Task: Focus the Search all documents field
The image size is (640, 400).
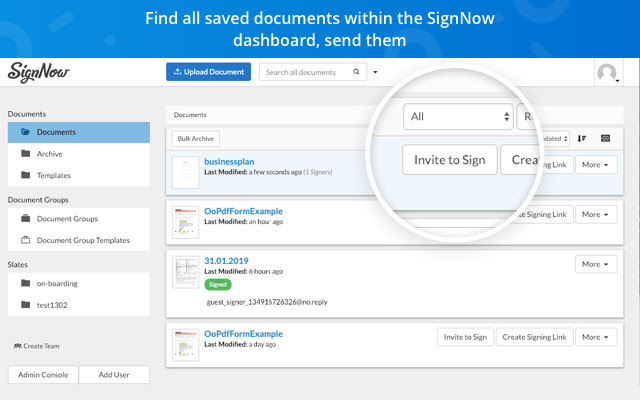Action: tap(313, 72)
